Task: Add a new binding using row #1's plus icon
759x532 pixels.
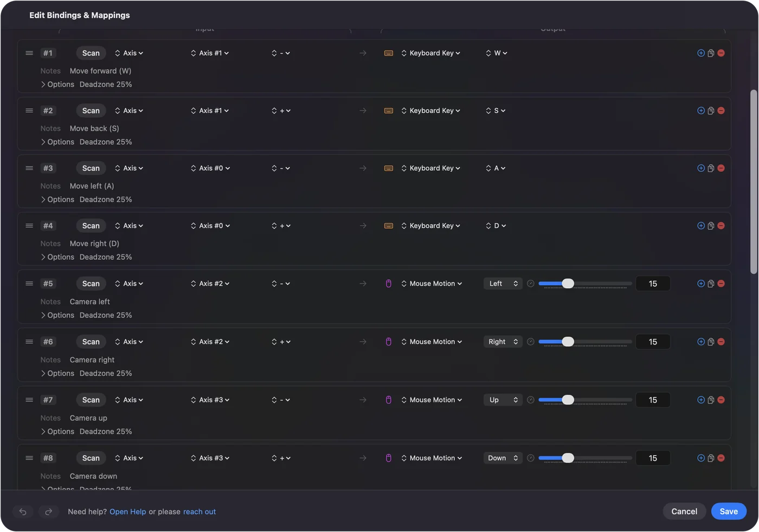Action: click(701, 53)
